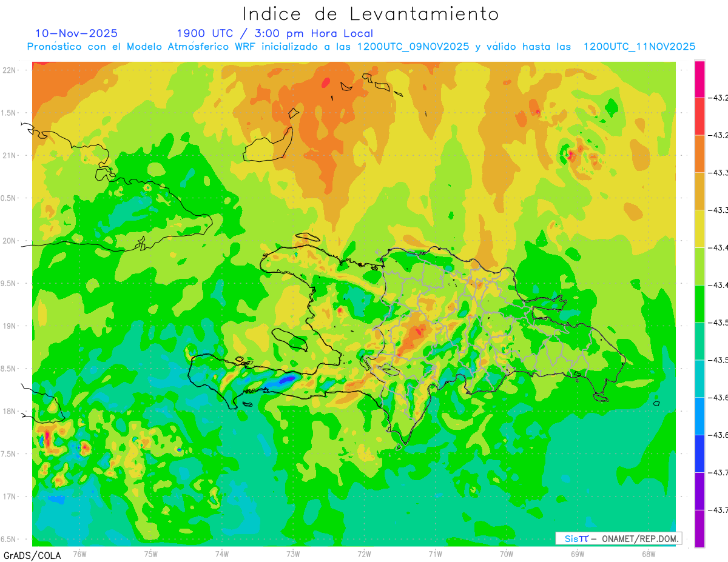Click the "76W" longitude label
This screenshot has width=728, height=562.
(x=79, y=554)
